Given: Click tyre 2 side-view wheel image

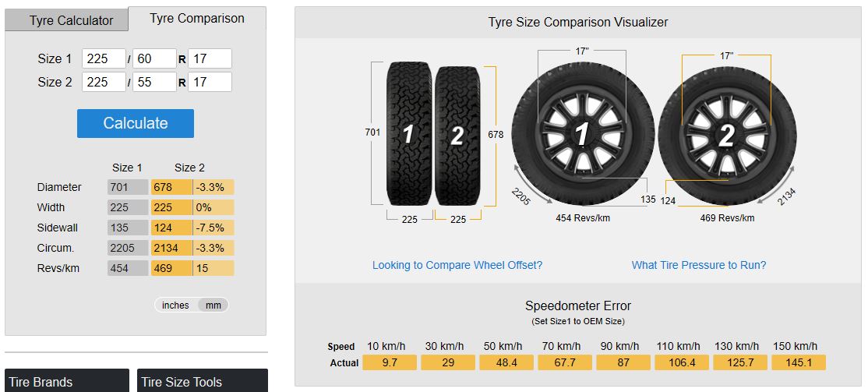Looking at the screenshot, I should (726, 136).
